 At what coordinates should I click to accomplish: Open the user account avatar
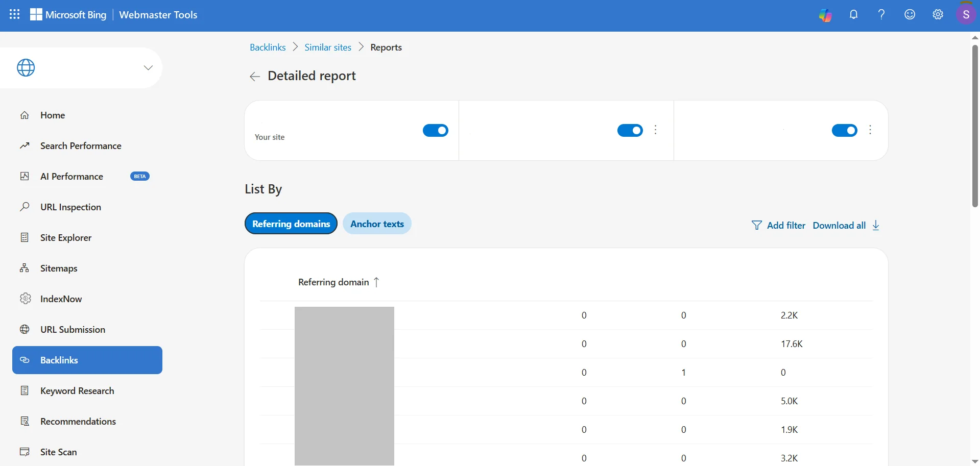[x=966, y=15]
